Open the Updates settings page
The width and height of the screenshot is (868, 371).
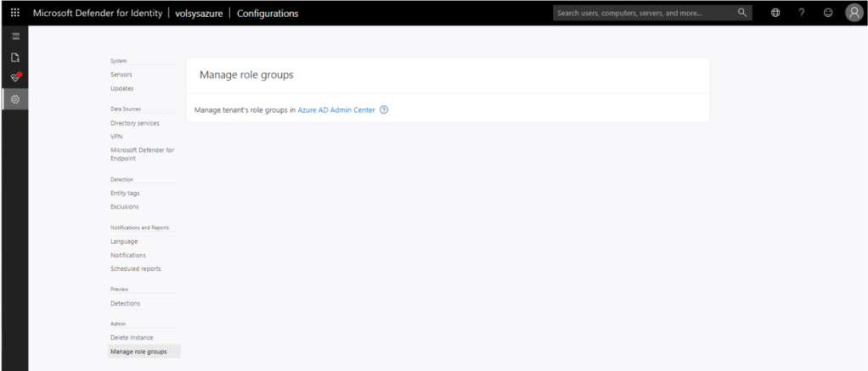(121, 88)
